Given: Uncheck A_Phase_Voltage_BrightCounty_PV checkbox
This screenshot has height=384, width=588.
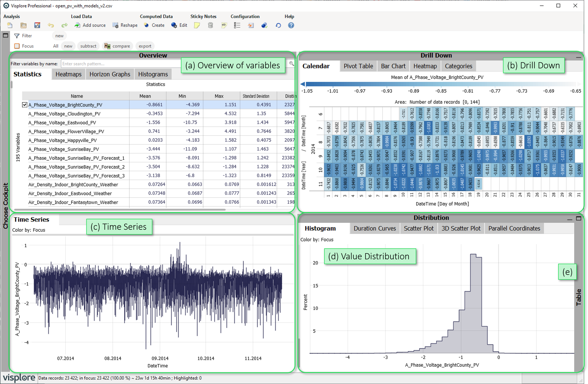Looking at the screenshot, I should point(25,105).
